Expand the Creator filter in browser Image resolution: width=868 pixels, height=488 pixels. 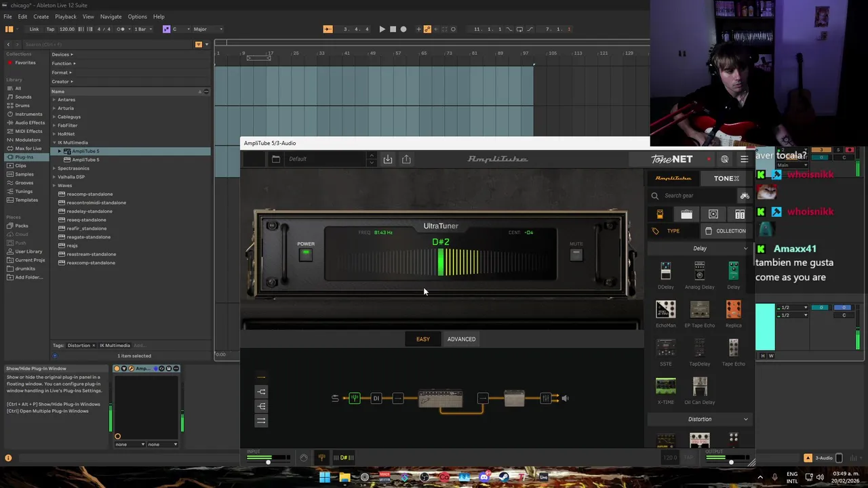62,81
